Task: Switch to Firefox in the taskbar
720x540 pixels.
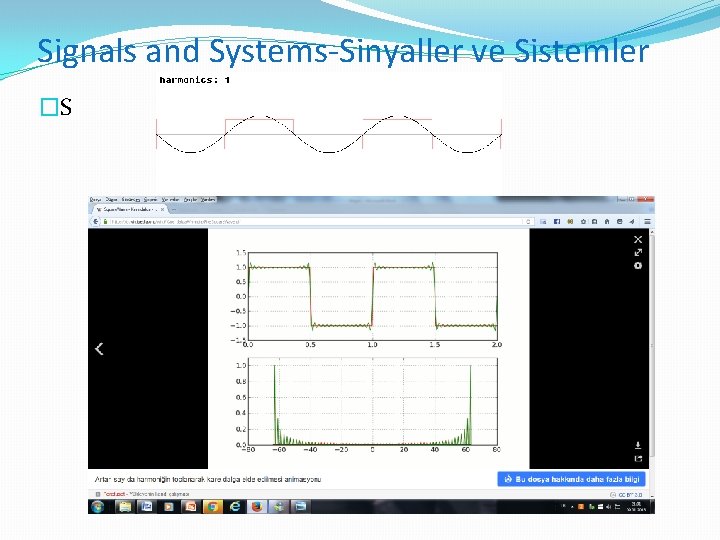Action: click(x=257, y=506)
